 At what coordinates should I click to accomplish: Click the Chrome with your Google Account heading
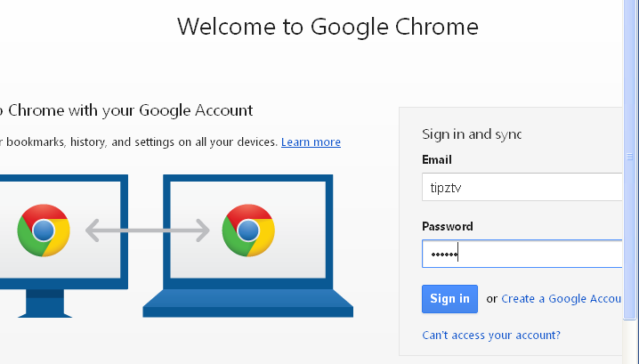tap(126, 110)
